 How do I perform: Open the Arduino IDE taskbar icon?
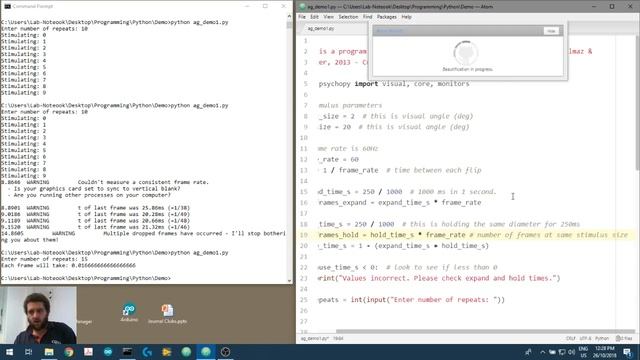pos(108,352)
